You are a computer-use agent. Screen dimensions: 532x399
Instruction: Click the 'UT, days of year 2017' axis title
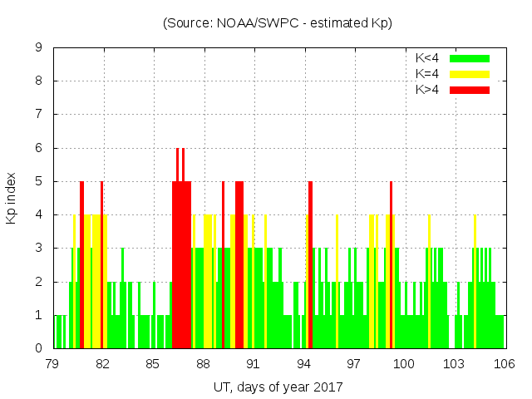[278, 387]
